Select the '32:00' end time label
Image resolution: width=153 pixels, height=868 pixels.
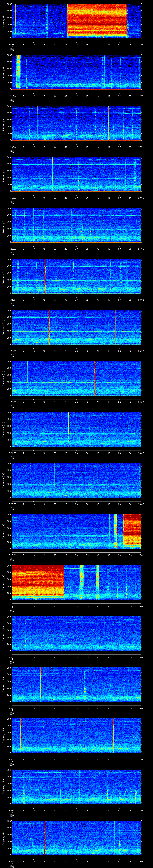(141, 810)
